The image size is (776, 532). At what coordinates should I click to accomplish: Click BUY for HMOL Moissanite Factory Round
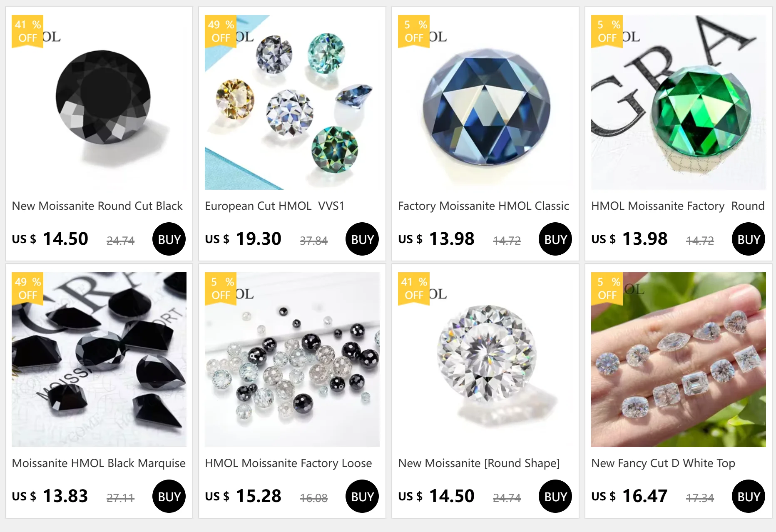pyautogui.click(x=749, y=239)
